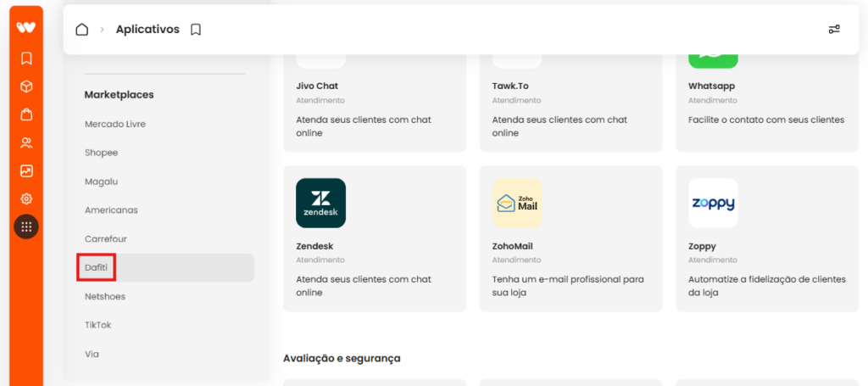Open the products cube icon in sidebar
This screenshot has width=868, height=386.
tap(26, 87)
